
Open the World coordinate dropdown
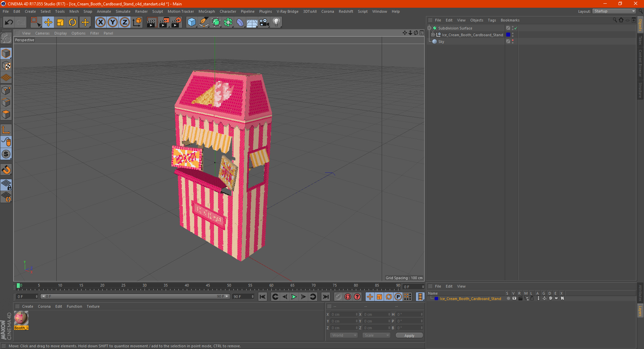tap(344, 335)
